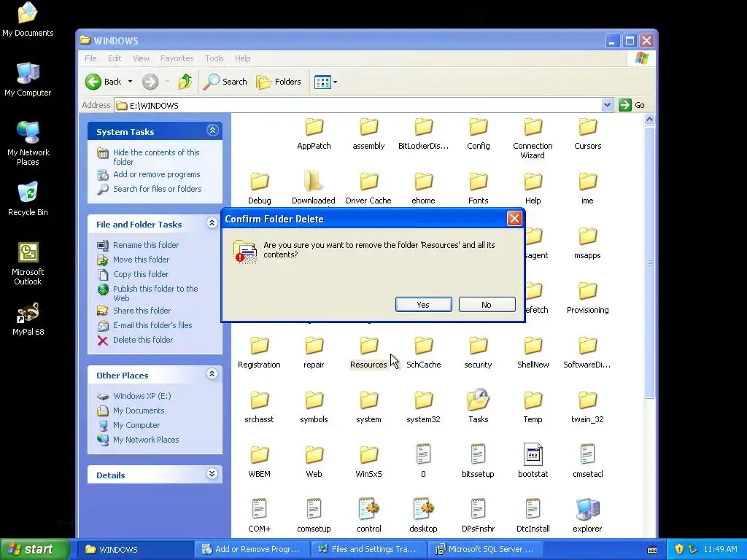
Task: Switch to Add or Remove Programs taskbar item
Action: (x=252, y=549)
